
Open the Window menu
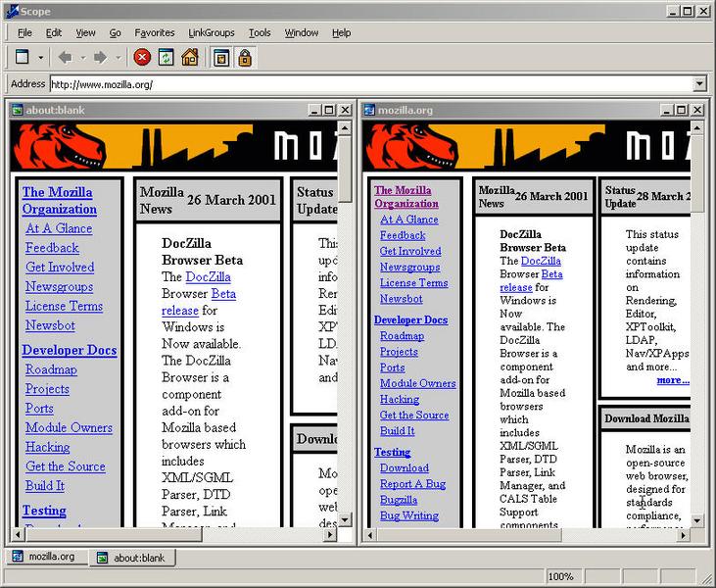(302, 33)
